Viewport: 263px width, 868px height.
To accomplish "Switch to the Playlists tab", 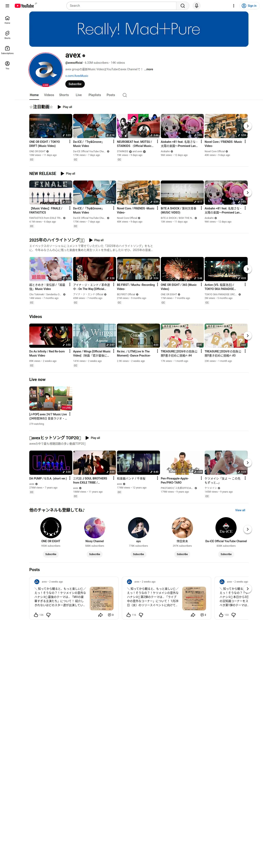I will 95,95.
